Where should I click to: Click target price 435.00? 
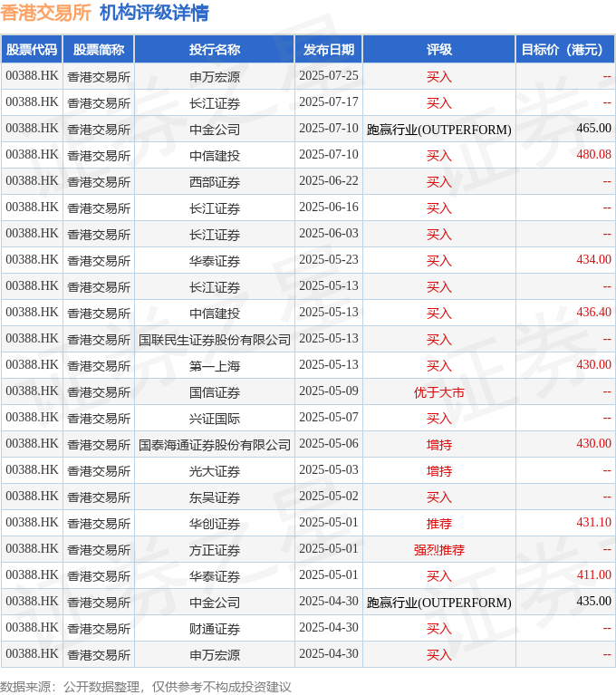pos(593,601)
